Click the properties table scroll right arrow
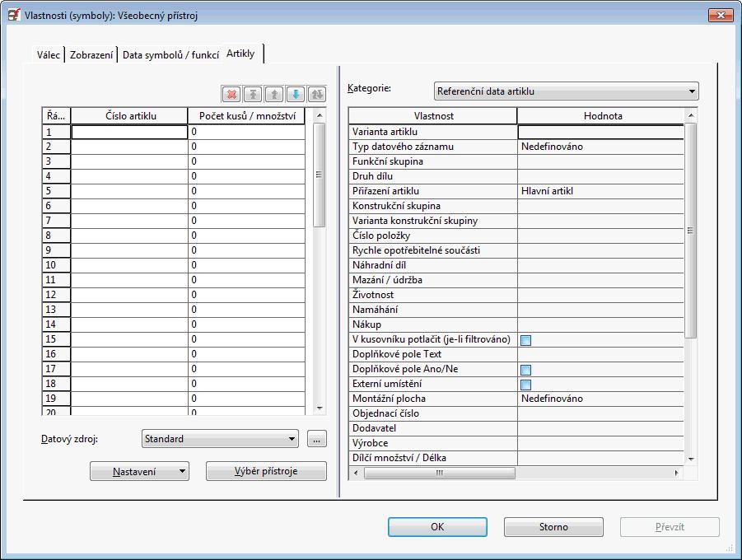742x560 pixels. (677, 473)
